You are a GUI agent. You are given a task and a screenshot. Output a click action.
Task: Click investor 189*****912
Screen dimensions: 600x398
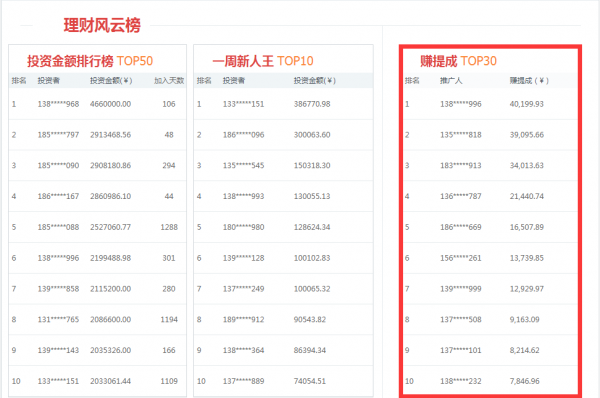tap(244, 320)
